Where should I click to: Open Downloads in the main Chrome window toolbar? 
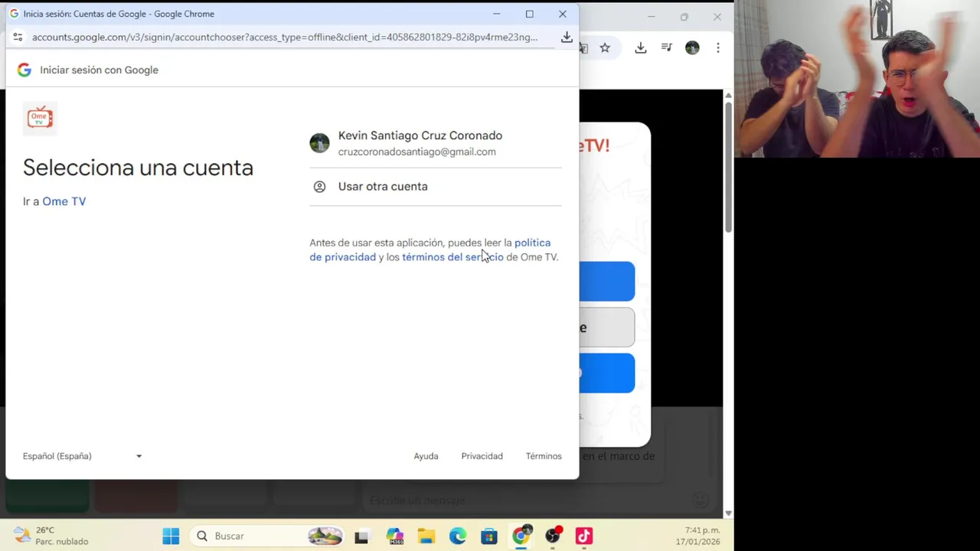tap(641, 47)
